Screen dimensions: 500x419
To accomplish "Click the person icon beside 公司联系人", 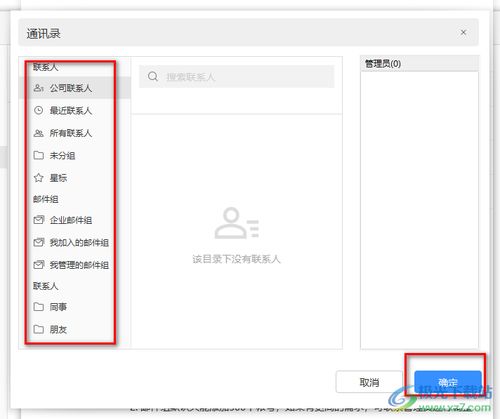I will pyautogui.click(x=39, y=88).
